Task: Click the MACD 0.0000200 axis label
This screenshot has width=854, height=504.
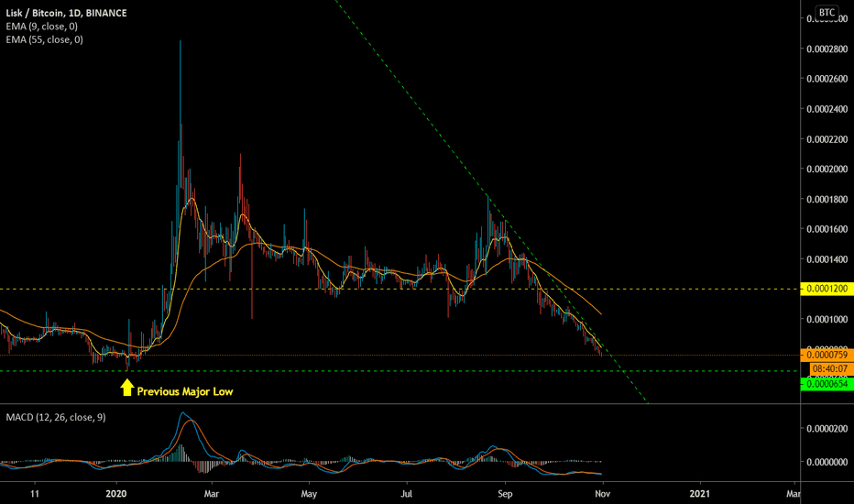Action: tap(827, 429)
